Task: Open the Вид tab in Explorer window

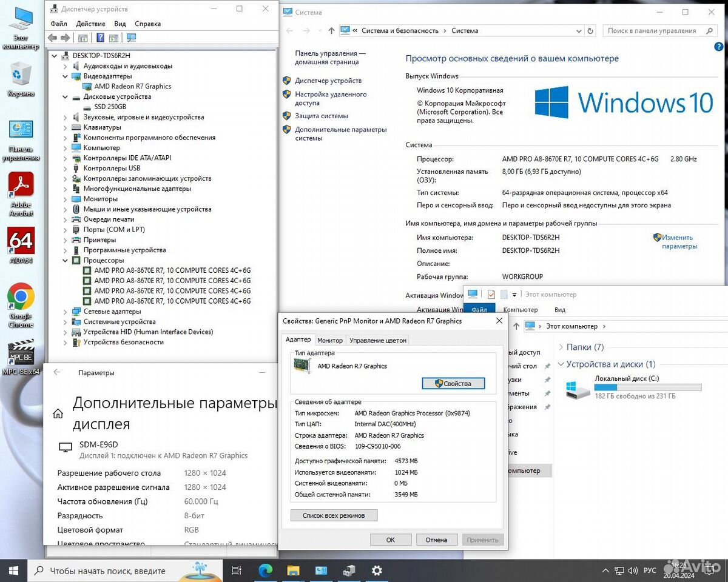Action: (560, 310)
